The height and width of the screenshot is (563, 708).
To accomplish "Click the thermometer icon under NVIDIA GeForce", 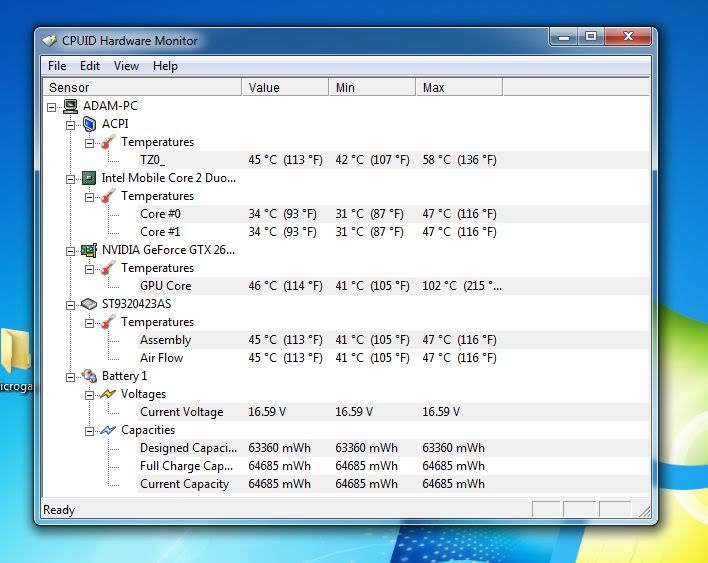I will point(108,268).
